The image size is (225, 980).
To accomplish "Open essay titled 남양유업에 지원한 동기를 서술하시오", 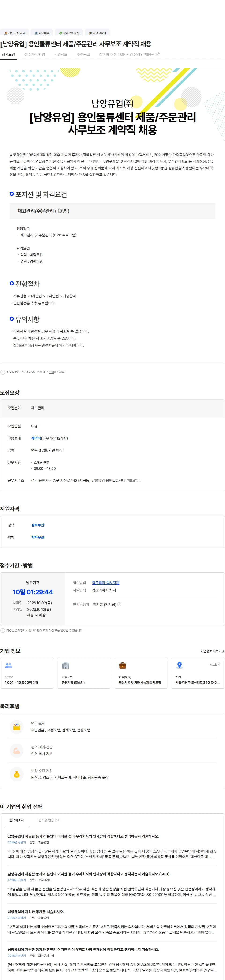I will point(36,912).
